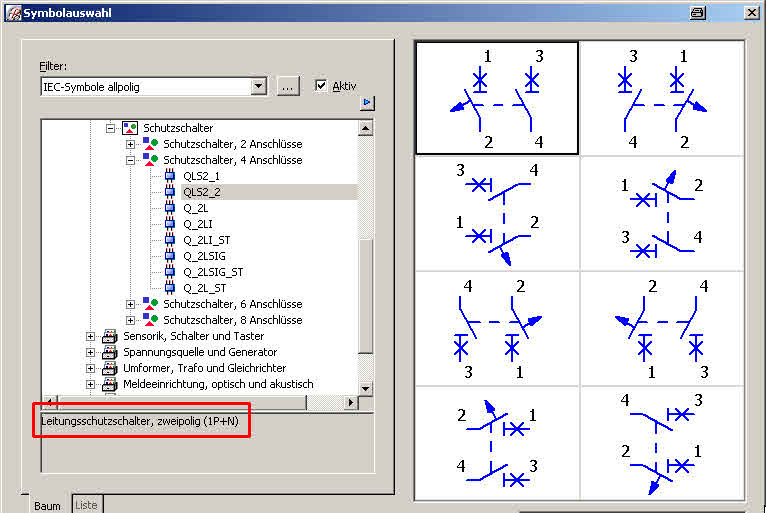Click tree scrollbar down arrow
This screenshot has width=766, height=513.
click(x=365, y=388)
